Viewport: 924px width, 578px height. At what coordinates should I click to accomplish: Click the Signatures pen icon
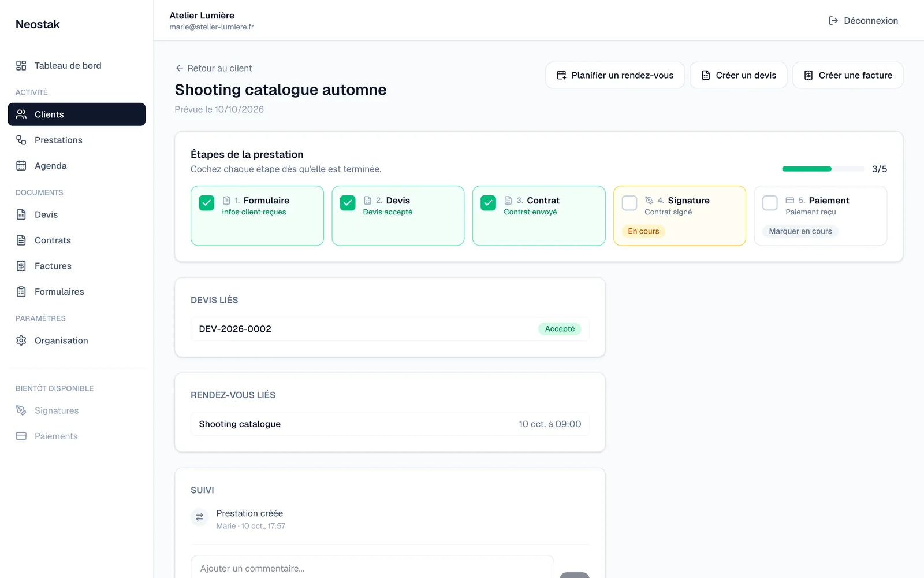[x=21, y=410]
